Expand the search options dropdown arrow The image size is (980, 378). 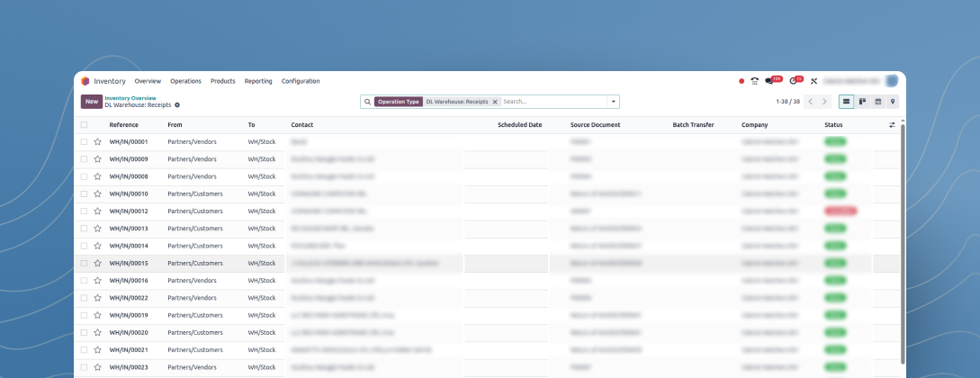[x=613, y=102]
